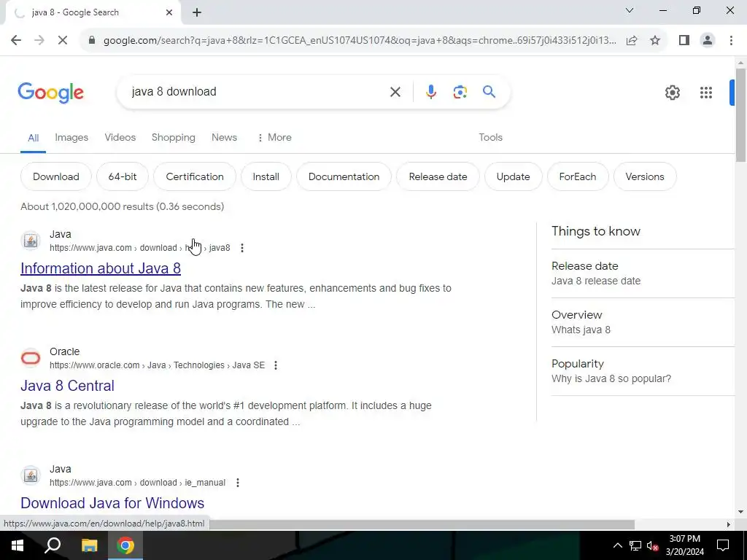Open the notification center icon
The height and width of the screenshot is (560, 747).
coord(723,545)
